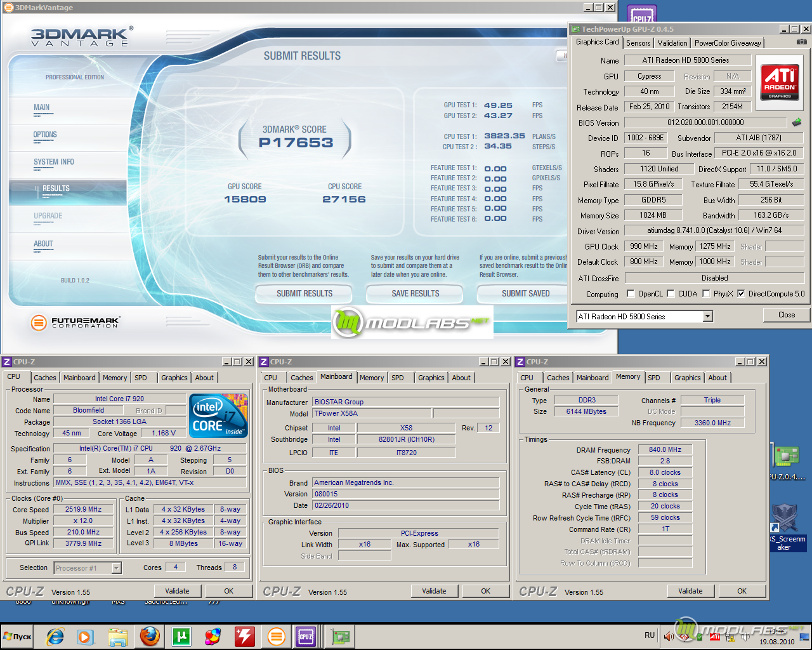Open SYSTEM INFO in the 3DMark sidebar
The image size is (812, 650).
point(54,162)
